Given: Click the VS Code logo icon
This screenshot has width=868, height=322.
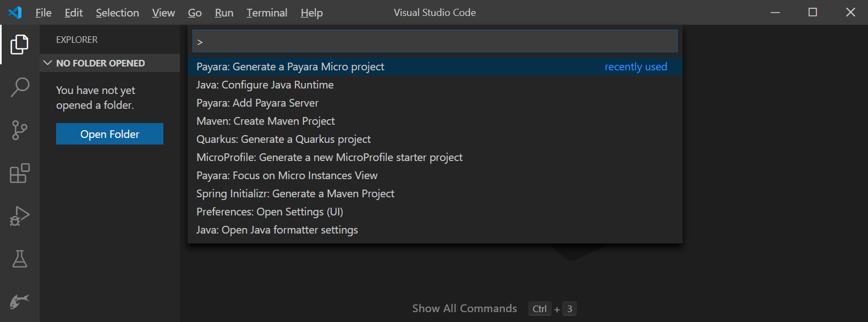Looking at the screenshot, I should click(x=15, y=12).
